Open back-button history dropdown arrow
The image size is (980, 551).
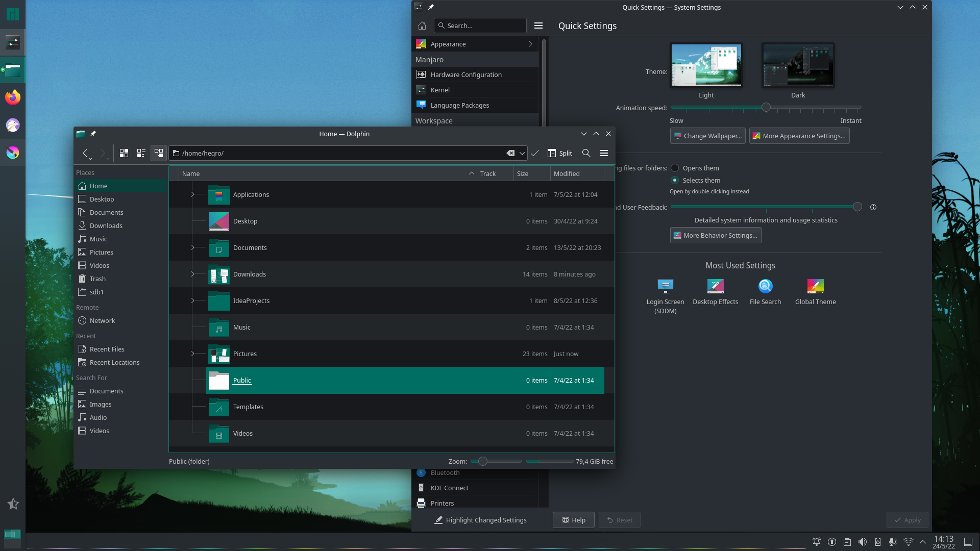pos(90,158)
